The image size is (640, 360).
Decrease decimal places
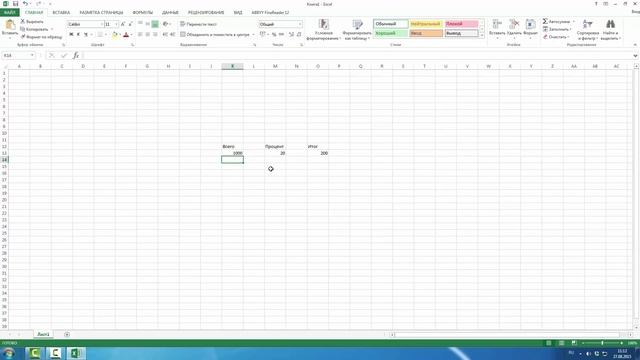point(299,35)
